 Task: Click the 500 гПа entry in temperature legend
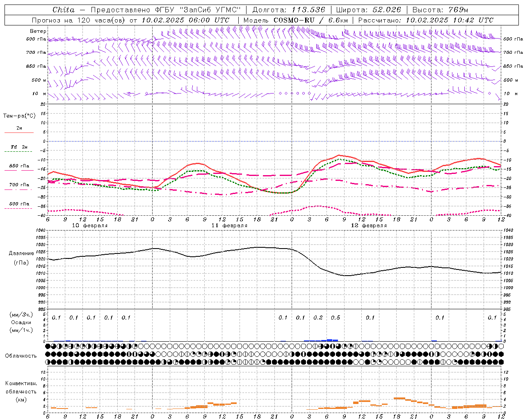click(19, 204)
